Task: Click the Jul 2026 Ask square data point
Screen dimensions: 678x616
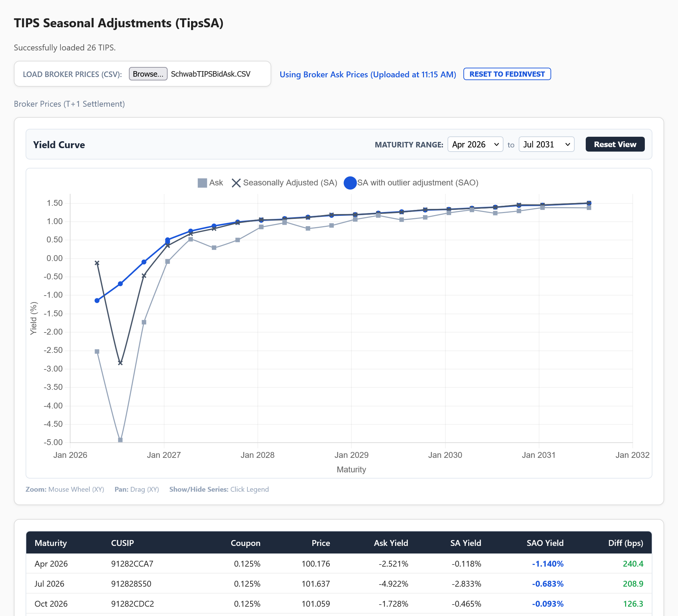Action: (x=120, y=440)
